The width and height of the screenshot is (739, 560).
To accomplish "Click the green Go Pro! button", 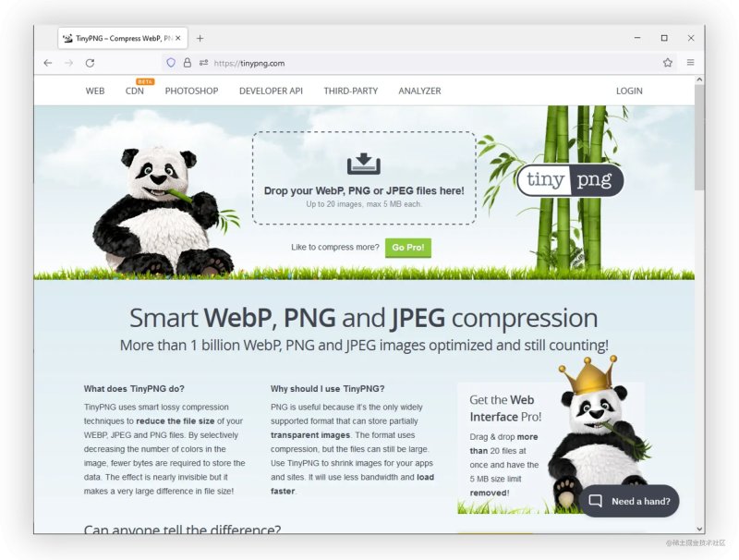I will pyautogui.click(x=408, y=248).
